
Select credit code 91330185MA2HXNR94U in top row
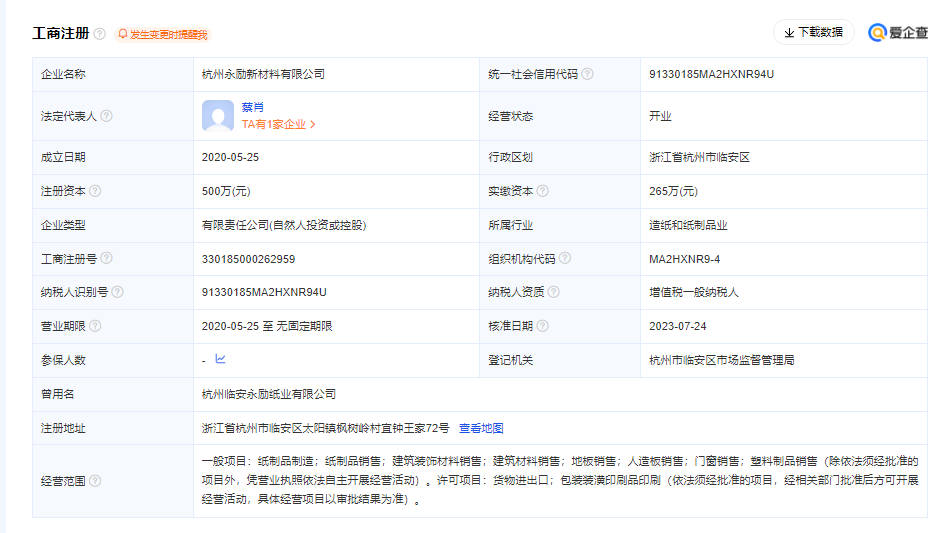click(712, 74)
